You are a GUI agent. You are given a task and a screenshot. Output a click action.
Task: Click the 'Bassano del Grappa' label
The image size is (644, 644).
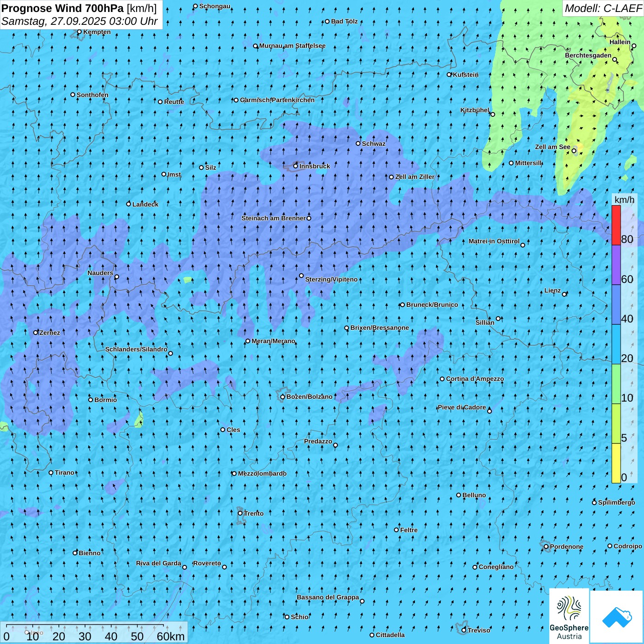[x=328, y=597]
